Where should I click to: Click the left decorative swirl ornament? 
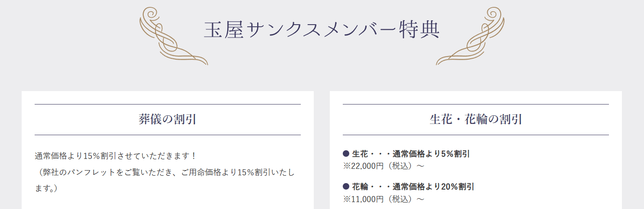[174, 36]
